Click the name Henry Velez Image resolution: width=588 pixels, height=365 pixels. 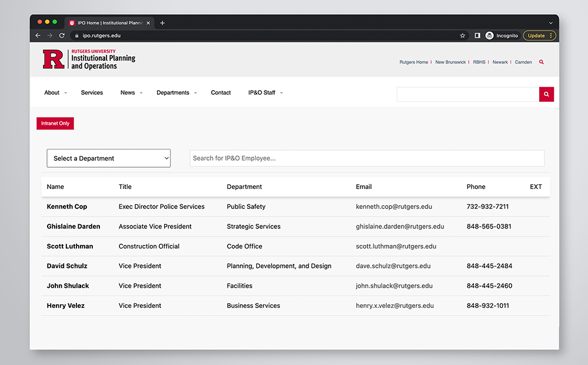tap(66, 306)
